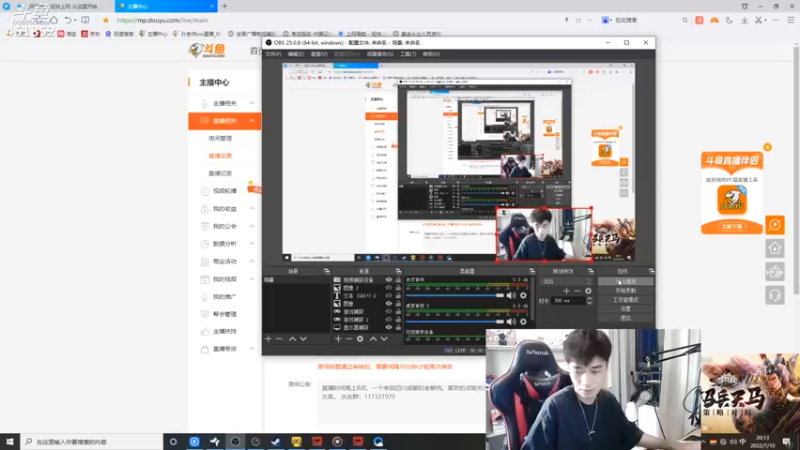800x450 pixels.
Task: Pop out the Sources dock panel
Action: point(398,271)
